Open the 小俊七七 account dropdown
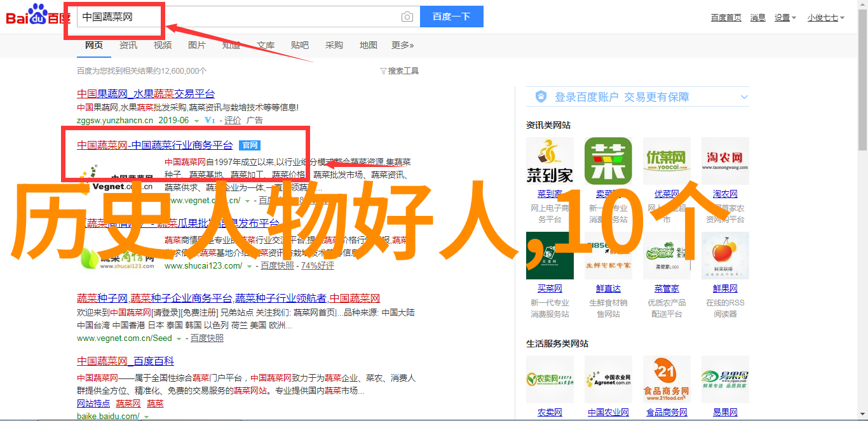Viewport: 868px width, 421px height. tap(825, 18)
